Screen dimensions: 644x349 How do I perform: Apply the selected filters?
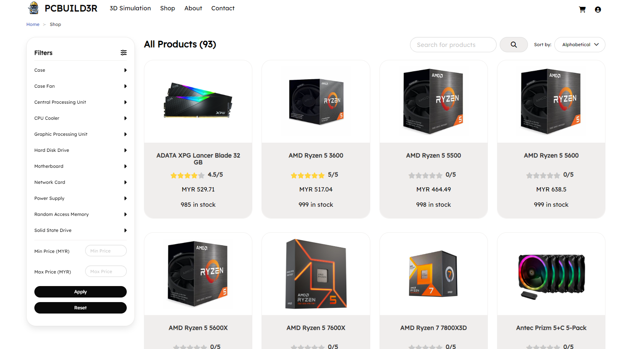(x=81, y=292)
